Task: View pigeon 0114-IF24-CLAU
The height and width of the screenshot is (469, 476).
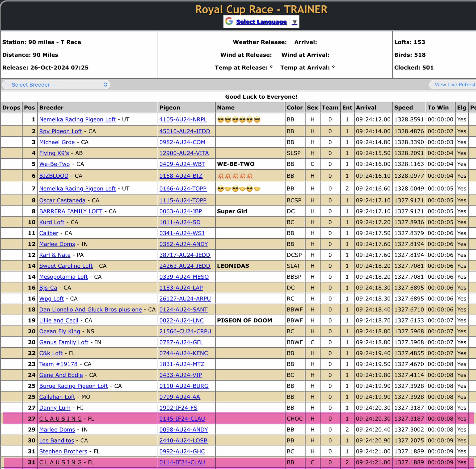Action: pos(182,462)
